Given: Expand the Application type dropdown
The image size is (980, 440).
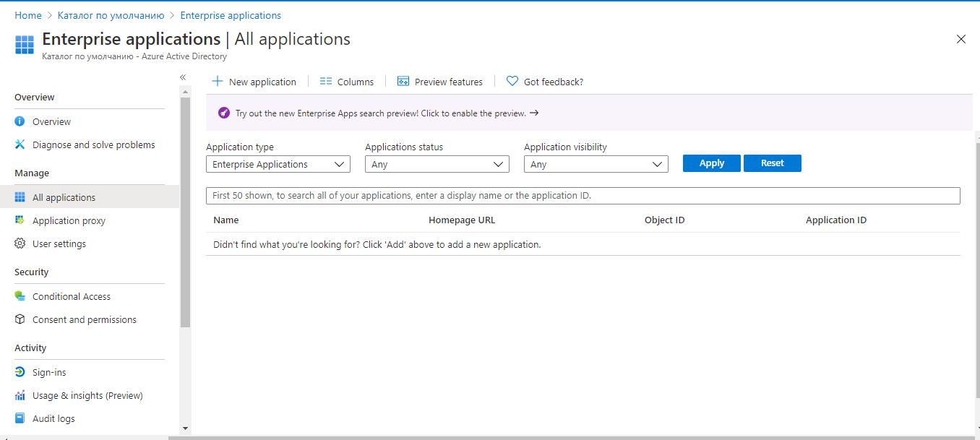Looking at the screenshot, I should [278, 165].
